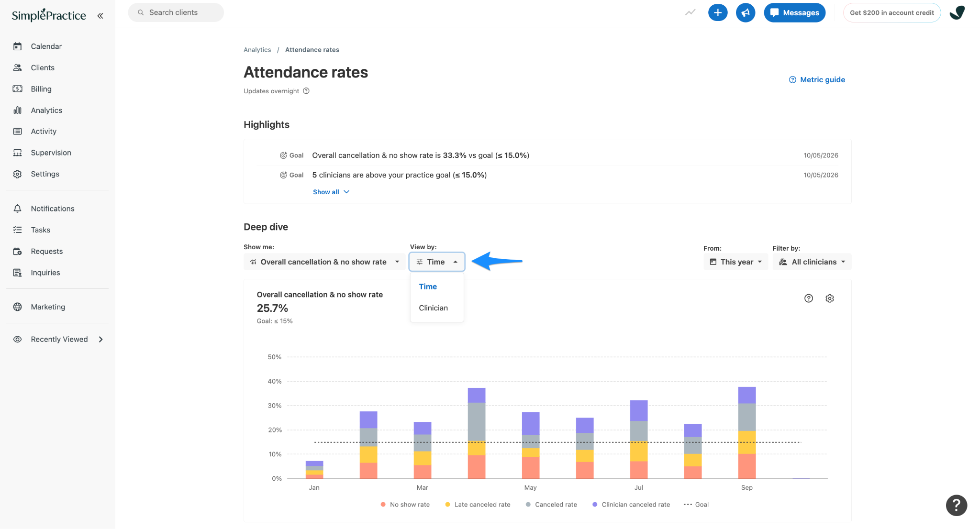Image resolution: width=980 pixels, height=529 pixels.
Task: Click the first 10/05/2026 date
Action: [821, 155]
